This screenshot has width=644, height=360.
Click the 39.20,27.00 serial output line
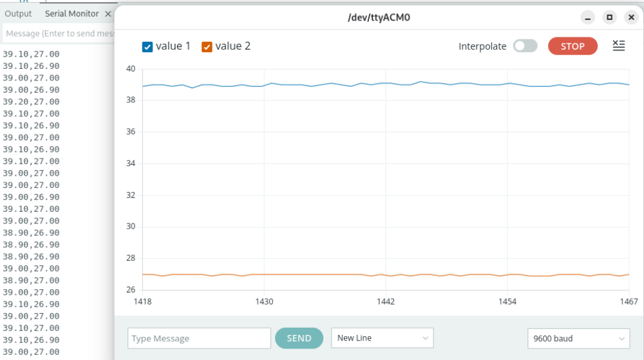point(31,102)
